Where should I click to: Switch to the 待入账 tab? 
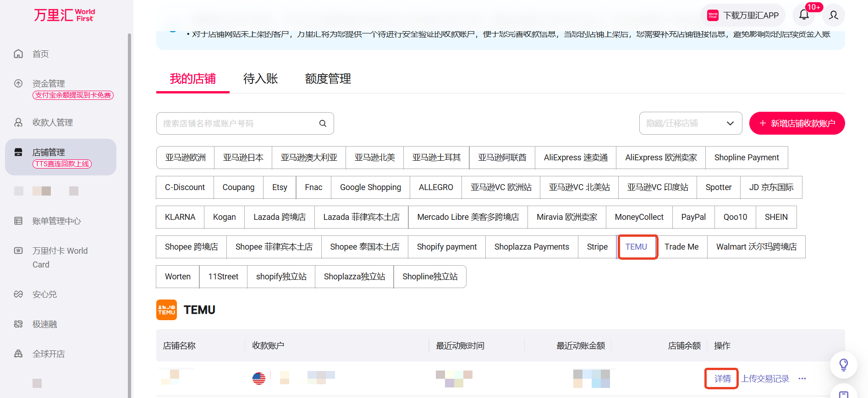tap(260, 79)
